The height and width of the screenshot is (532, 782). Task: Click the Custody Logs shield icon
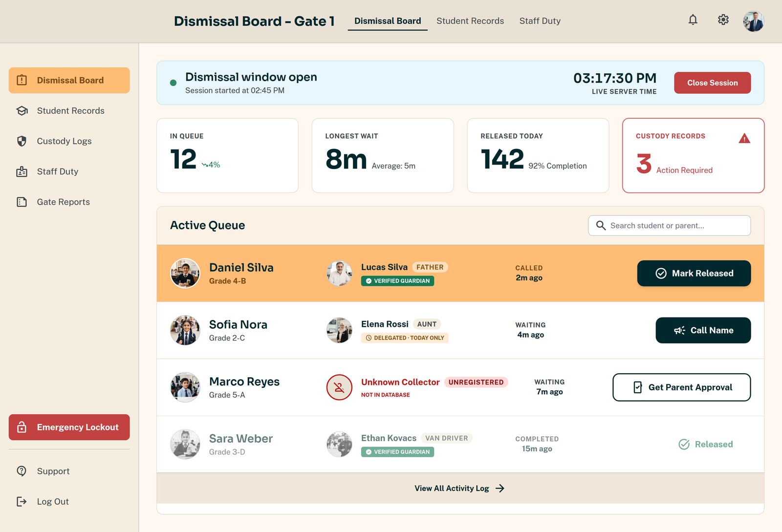pyautogui.click(x=22, y=141)
